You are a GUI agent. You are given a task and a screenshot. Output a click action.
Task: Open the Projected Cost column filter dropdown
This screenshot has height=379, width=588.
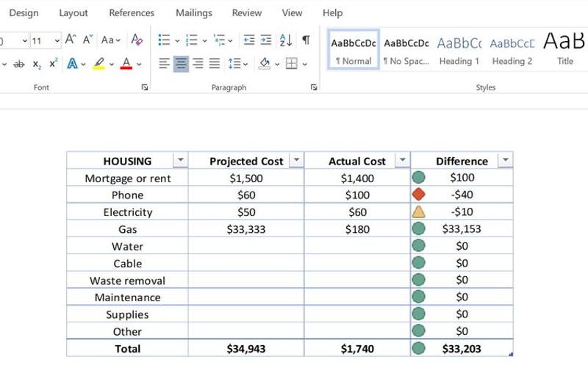[296, 160]
